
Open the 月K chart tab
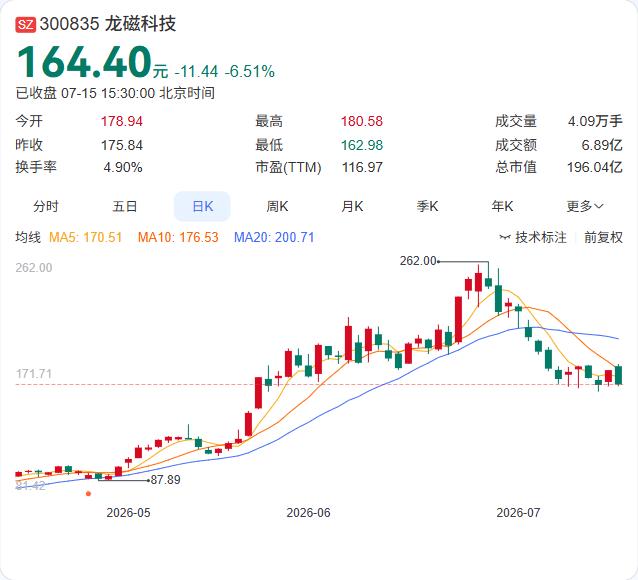[x=352, y=206]
